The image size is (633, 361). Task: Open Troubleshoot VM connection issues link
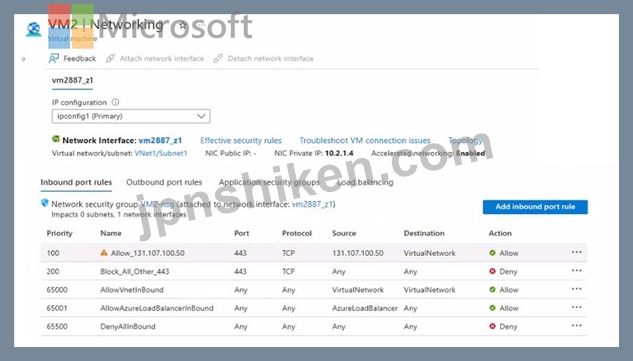click(x=365, y=141)
